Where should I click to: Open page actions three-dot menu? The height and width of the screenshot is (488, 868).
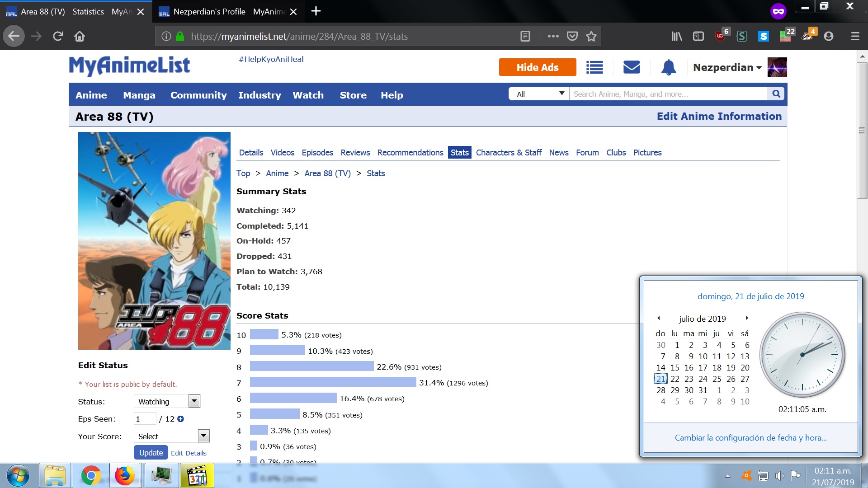tap(553, 36)
